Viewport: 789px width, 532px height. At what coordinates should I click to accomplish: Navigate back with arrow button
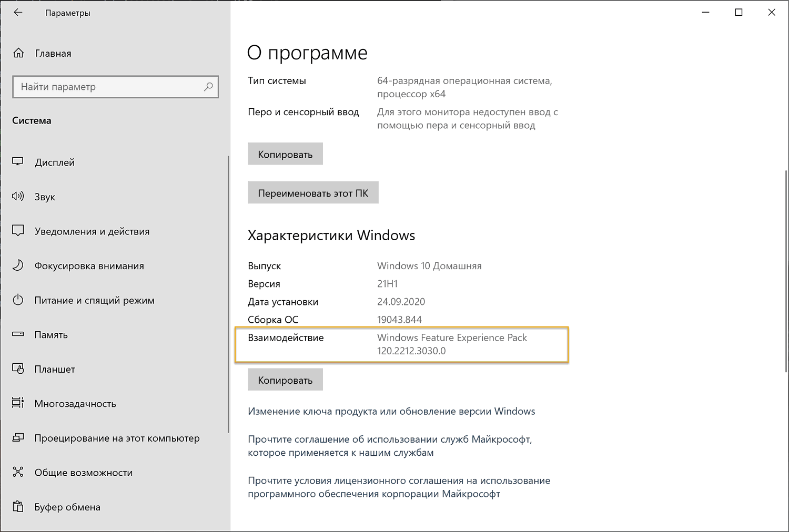[x=18, y=12]
